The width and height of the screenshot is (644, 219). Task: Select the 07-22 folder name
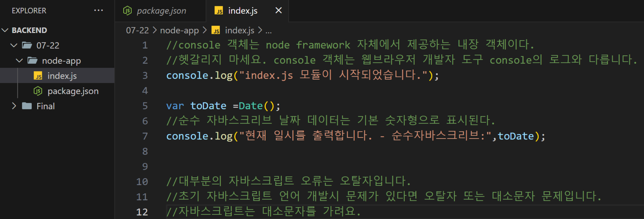(48, 46)
